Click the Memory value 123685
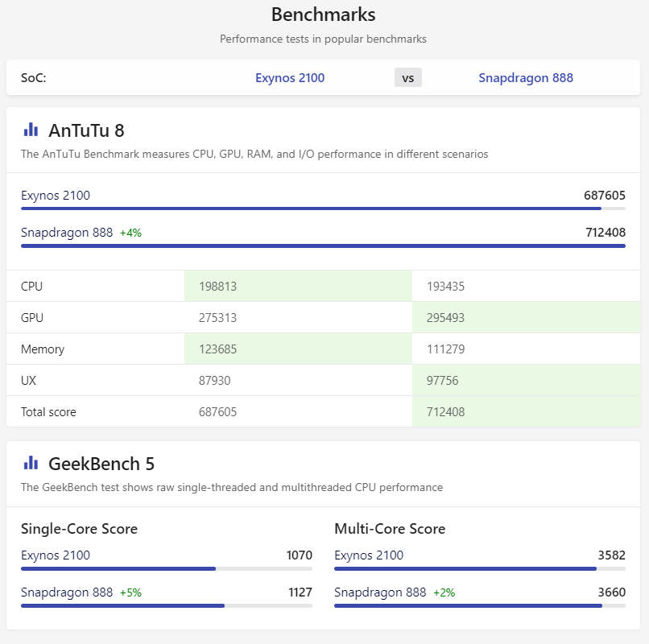 tap(217, 349)
